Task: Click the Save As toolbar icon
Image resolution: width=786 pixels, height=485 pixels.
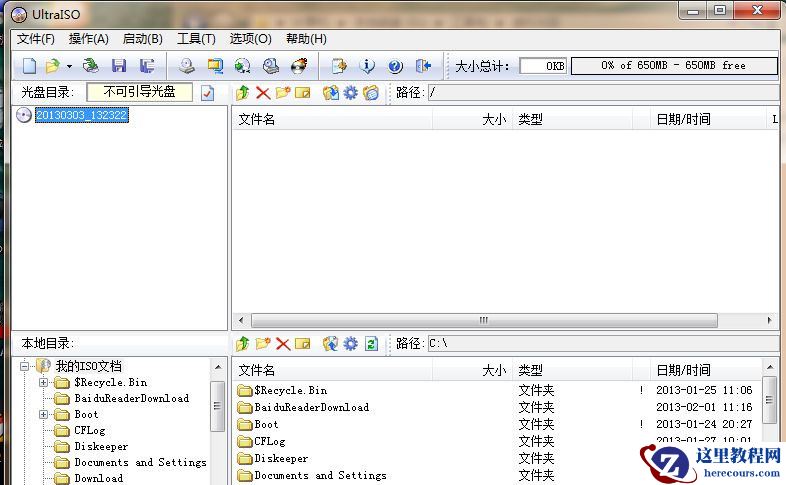Action: (146, 66)
